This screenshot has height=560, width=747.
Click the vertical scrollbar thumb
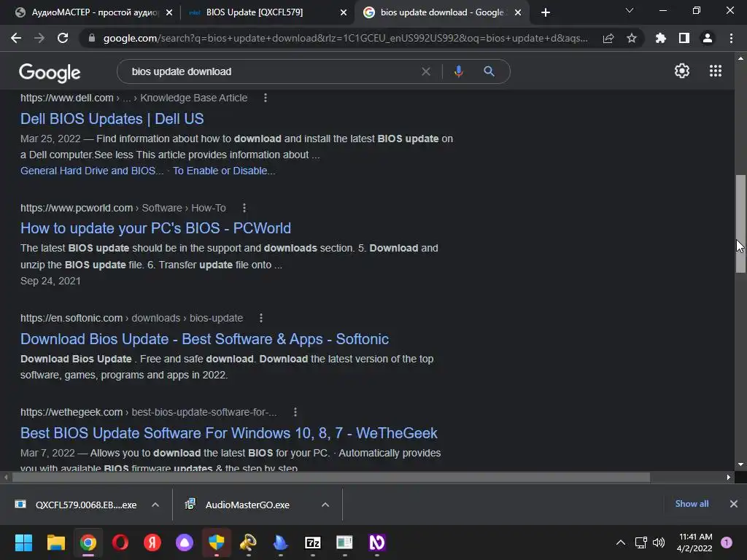click(740, 224)
